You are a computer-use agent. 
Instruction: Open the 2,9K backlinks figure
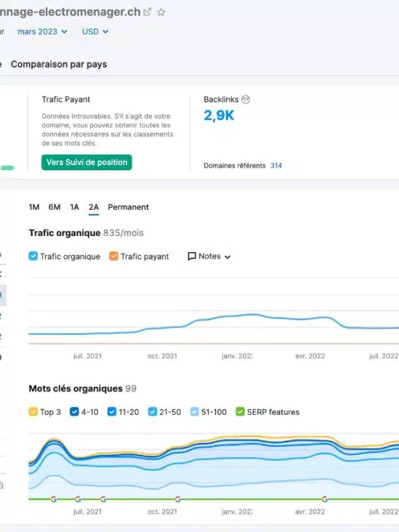click(x=219, y=116)
